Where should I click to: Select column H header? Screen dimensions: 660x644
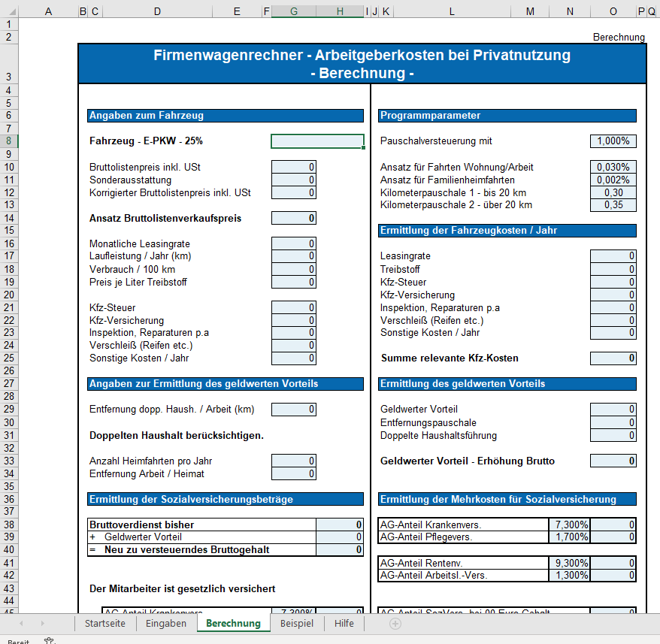(x=340, y=11)
